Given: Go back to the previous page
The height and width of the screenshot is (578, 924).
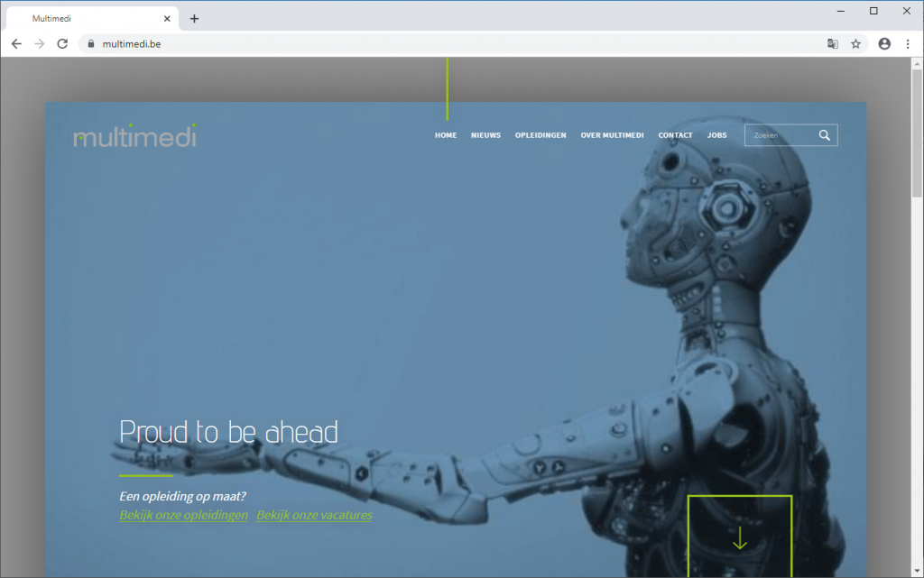Looking at the screenshot, I should (x=16, y=43).
